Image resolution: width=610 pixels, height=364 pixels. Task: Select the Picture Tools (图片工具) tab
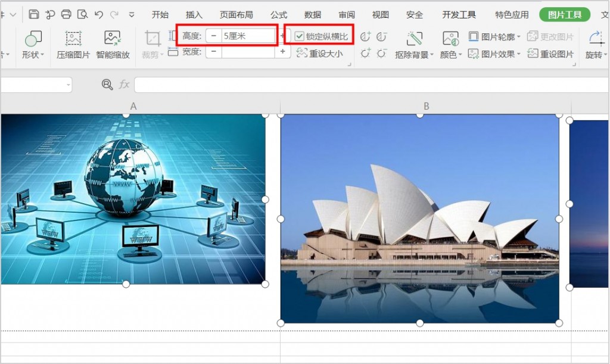coord(565,15)
